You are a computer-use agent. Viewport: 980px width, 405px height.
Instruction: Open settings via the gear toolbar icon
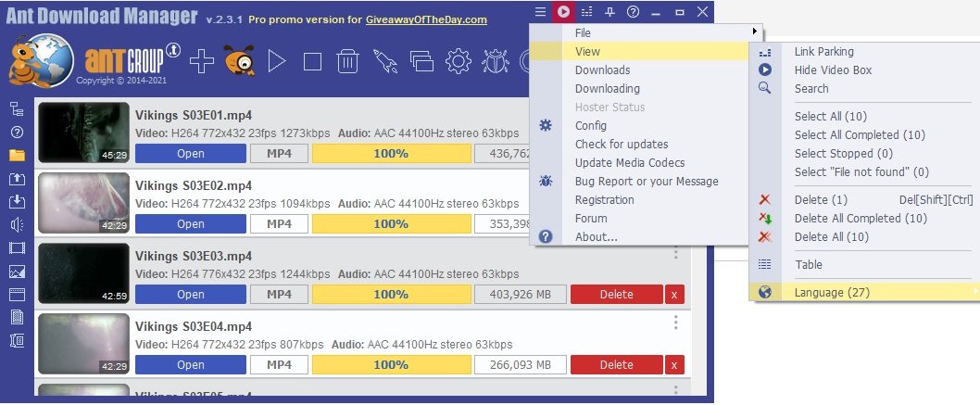click(459, 61)
